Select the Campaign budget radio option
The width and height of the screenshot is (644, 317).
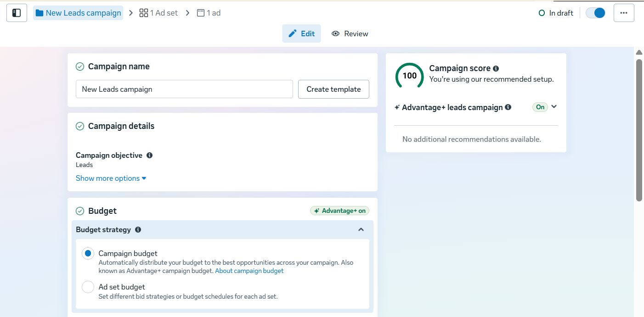[x=88, y=253]
